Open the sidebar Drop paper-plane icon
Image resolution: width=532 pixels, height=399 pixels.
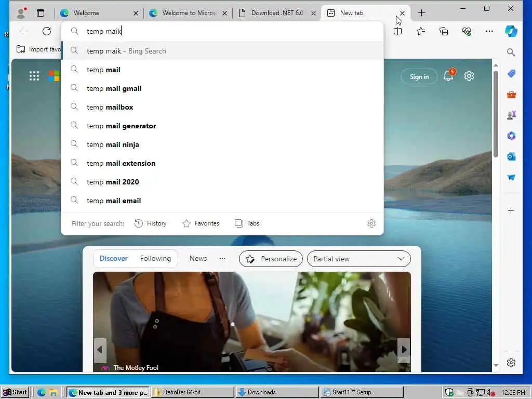point(511,178)
